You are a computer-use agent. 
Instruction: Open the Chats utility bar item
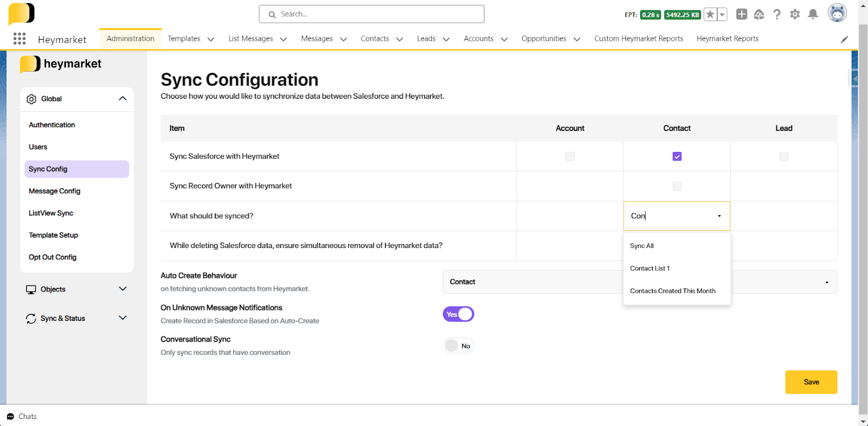tap(22, 416)
